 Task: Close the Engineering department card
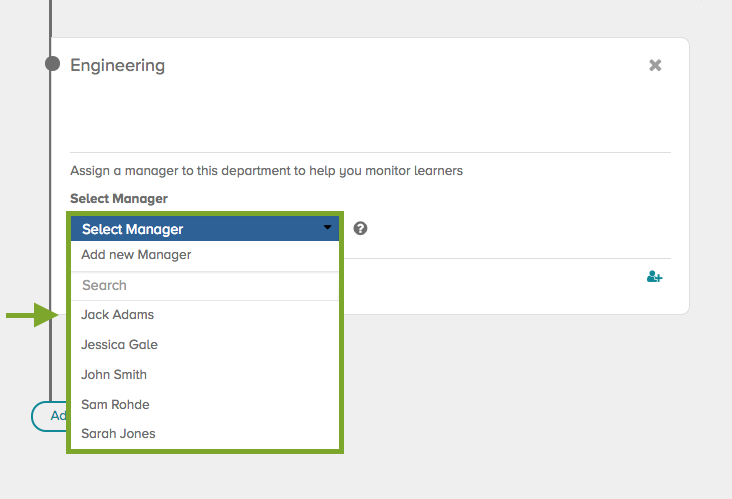tap(655, 65)
